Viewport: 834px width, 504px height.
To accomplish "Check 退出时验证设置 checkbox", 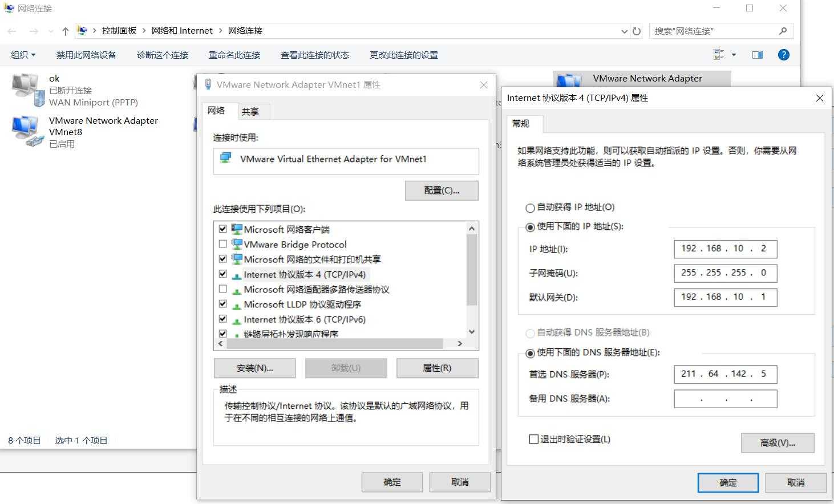I will (x=534, y=439).
